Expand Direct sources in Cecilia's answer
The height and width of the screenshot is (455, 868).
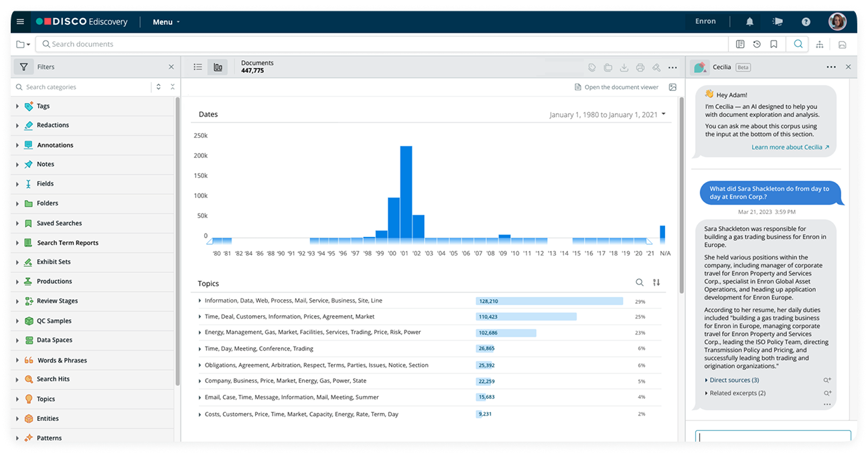point(734,379)
